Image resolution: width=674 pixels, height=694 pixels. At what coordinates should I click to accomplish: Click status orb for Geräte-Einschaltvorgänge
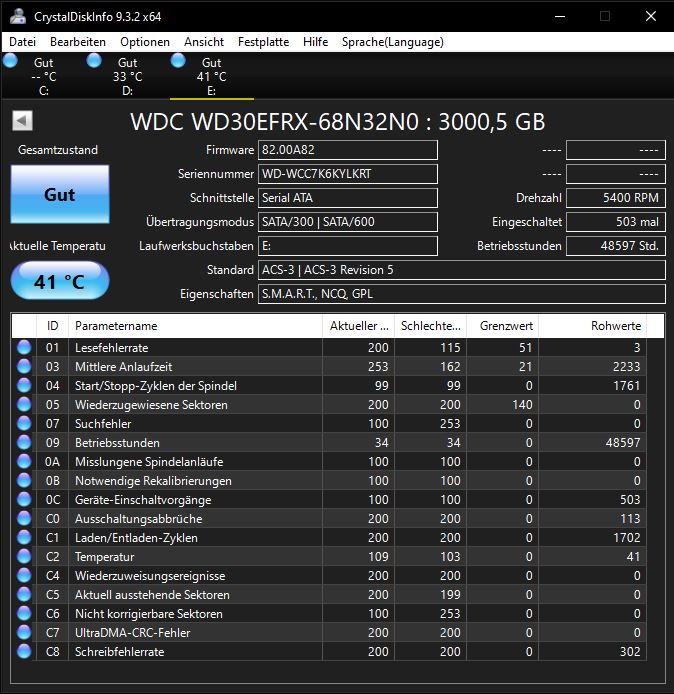tap(24, 500)
